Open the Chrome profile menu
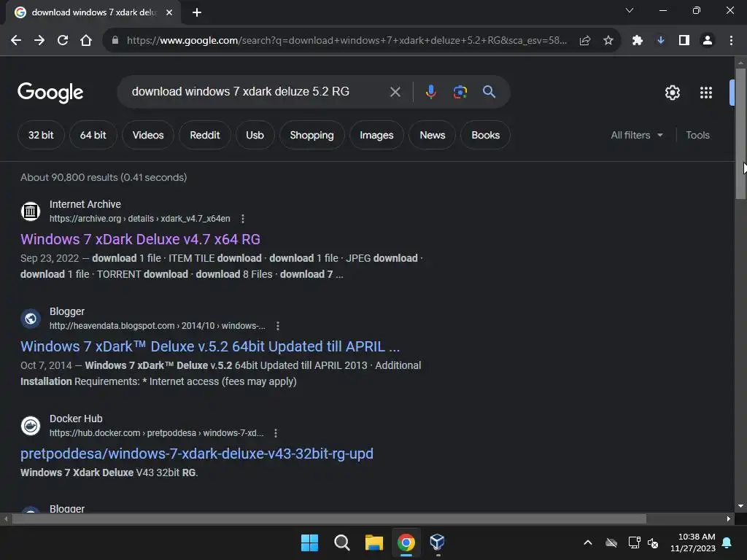This screenshot has width=747, height=560. (x=708, y=41)
